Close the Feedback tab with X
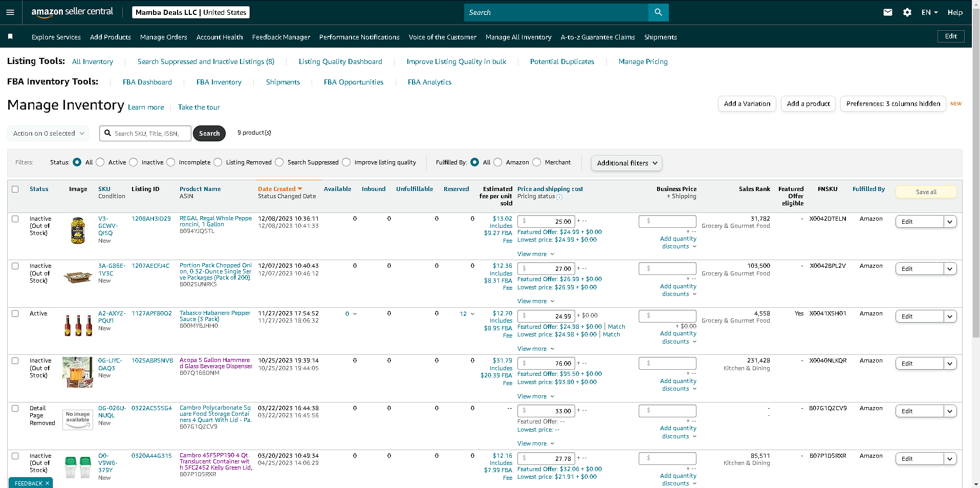Image resolution: width=980 pixels, height=488 pixels. (x=48, y=483)
